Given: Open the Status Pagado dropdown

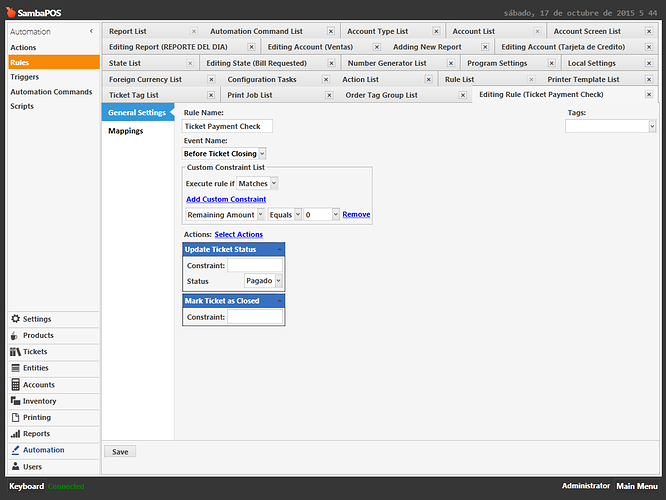Looking at the screenshot, I should (278, 281).
